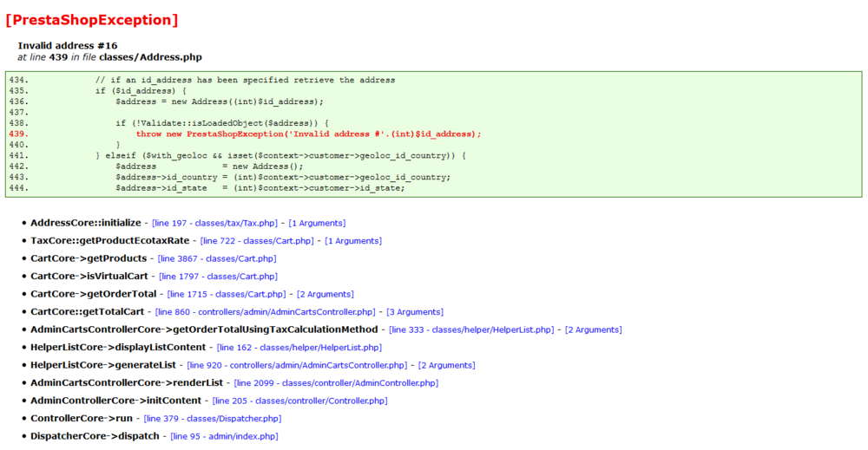Viewport: 868px width, 450px height.
Task: Click the CartCore::getTotalCart stack entry
Action: click(87, 312)
